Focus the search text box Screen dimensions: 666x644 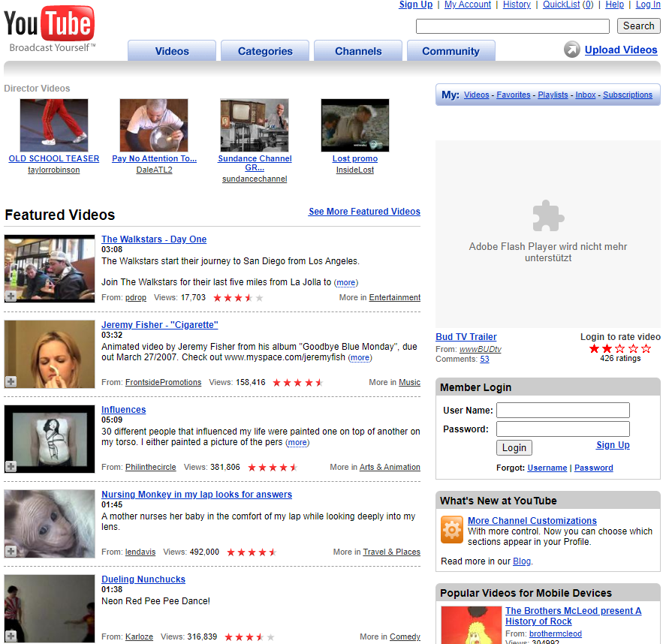click(513, 26)
